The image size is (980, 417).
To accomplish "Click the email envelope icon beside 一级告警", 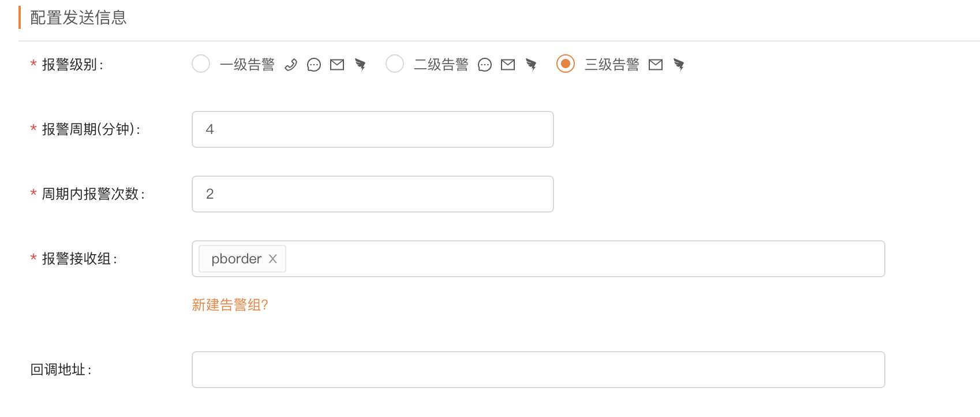I will [337, 65].
